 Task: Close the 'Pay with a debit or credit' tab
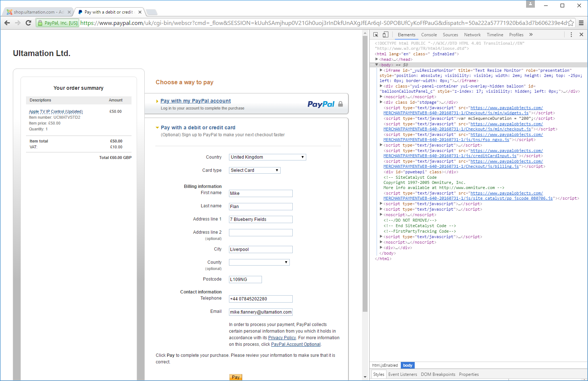pyautogui.click(x=140, y=12)
